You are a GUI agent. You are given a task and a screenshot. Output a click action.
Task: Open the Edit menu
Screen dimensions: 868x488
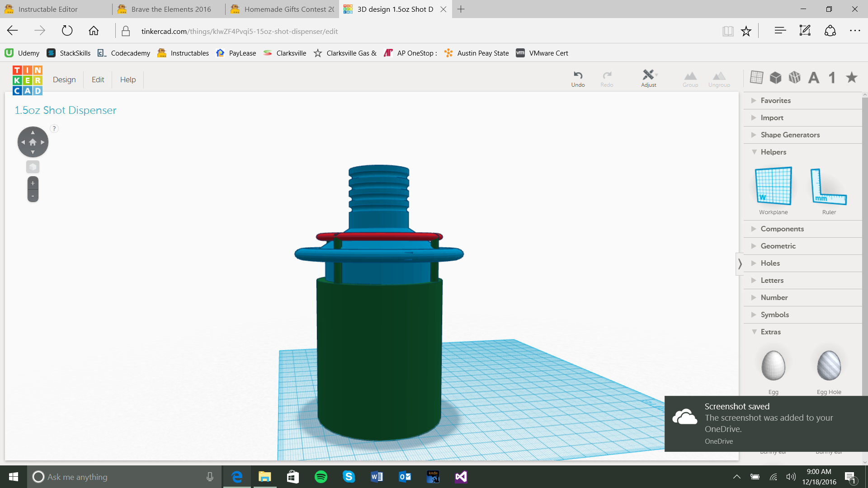click(98, 80)
